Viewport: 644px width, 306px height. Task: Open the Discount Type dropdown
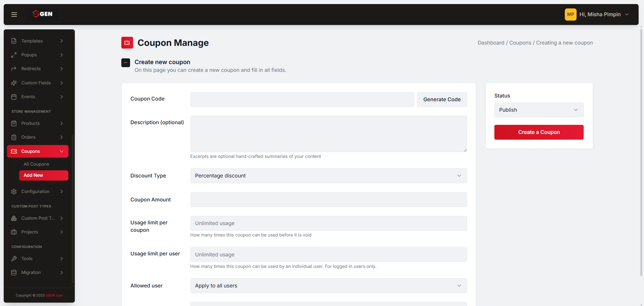329,176
